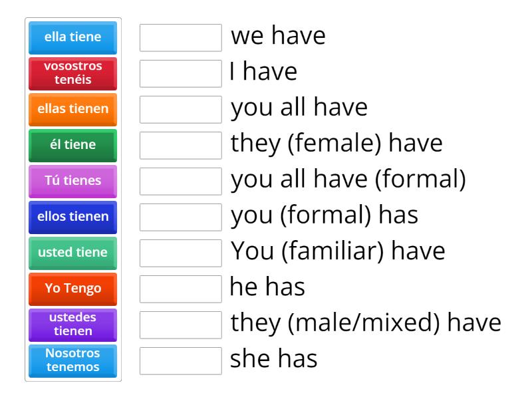Click the box next to 'You (familiar) have'

181,253
